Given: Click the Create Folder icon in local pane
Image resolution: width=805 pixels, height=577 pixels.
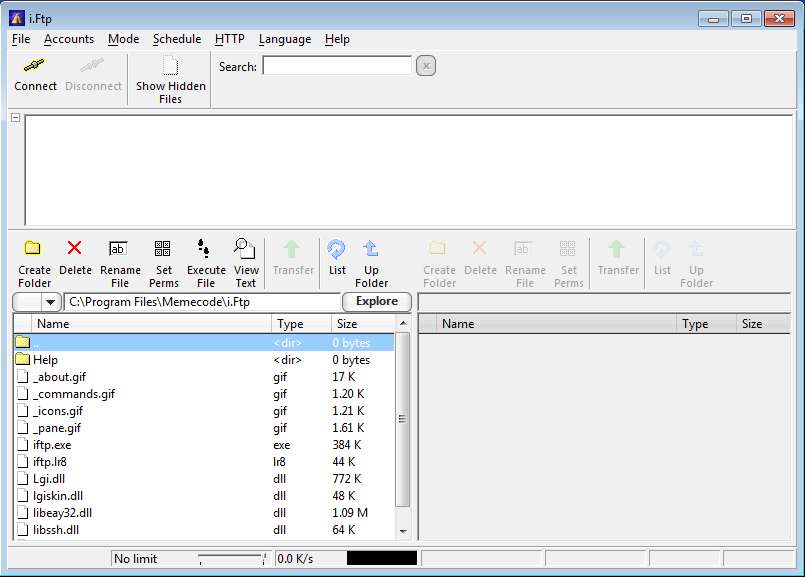Looking at the screenshot, I should pyautogui.click(x=33, y=249).
